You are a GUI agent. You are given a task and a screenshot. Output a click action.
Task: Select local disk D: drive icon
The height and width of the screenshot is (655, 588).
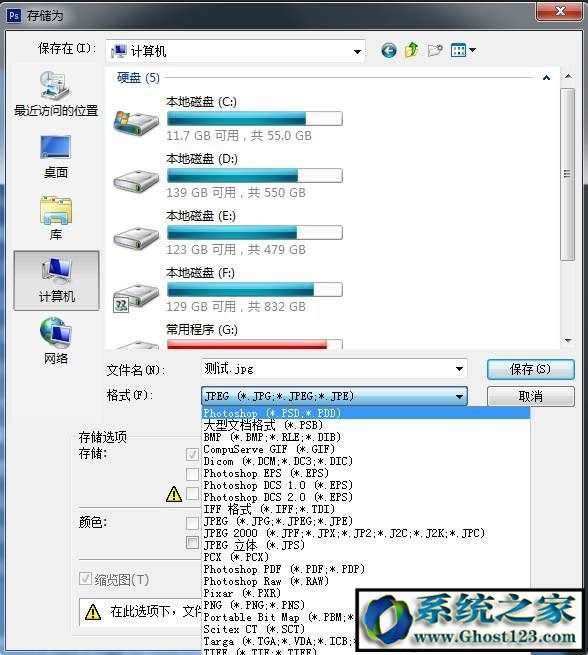[136, 180]
